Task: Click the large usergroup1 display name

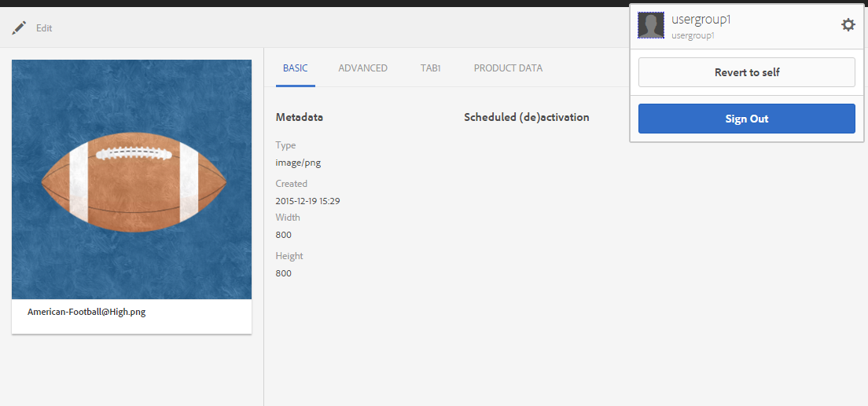Action: (701, 20)
